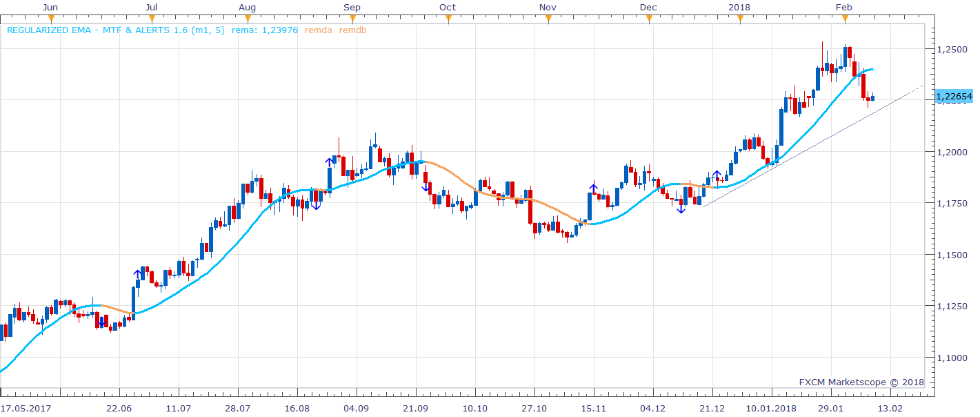Screen dimensions: 980x417
Task: Click the blue down arrow near 16.08
Action: pyautogui.click(x=316, y=204)
